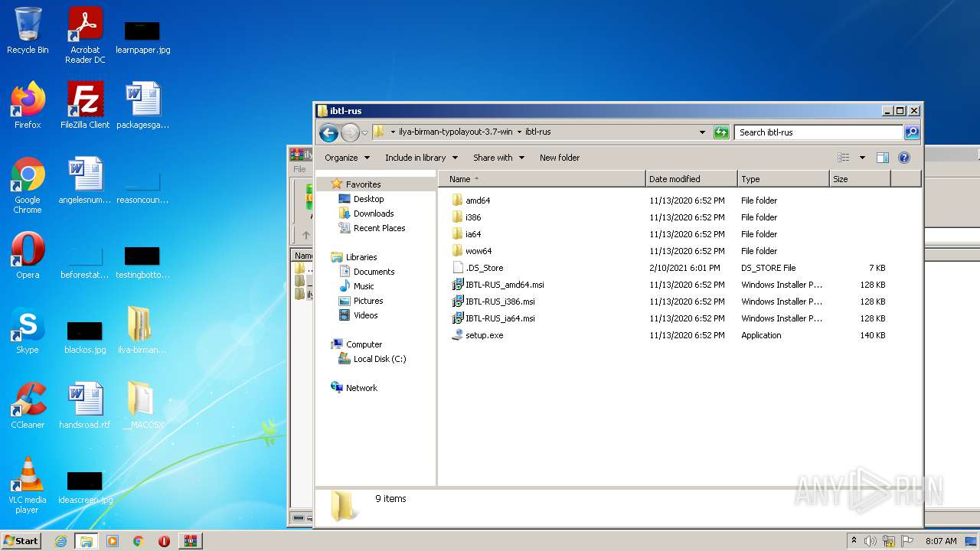Sort by Size column header
Image resolution: width=980 pixels, height=551 pixels.
click(861, 179)
